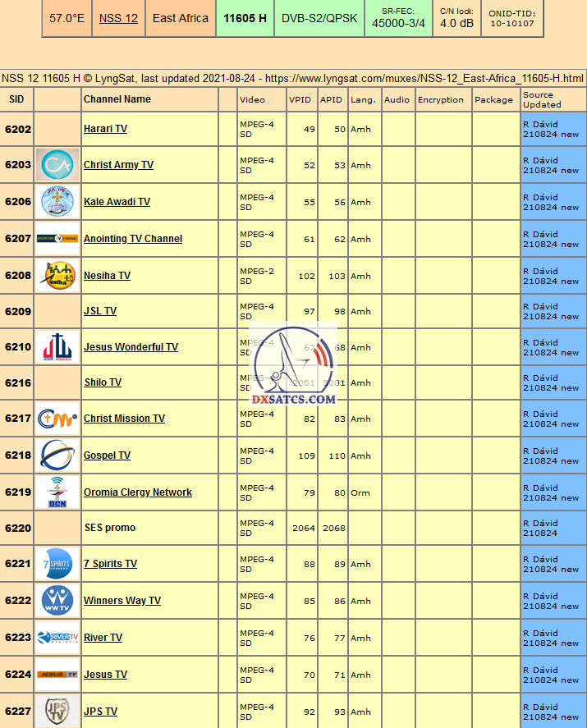This screenshot has height=728, width=587.
Task: Click the Orm language cell
Action: [365, 492]
